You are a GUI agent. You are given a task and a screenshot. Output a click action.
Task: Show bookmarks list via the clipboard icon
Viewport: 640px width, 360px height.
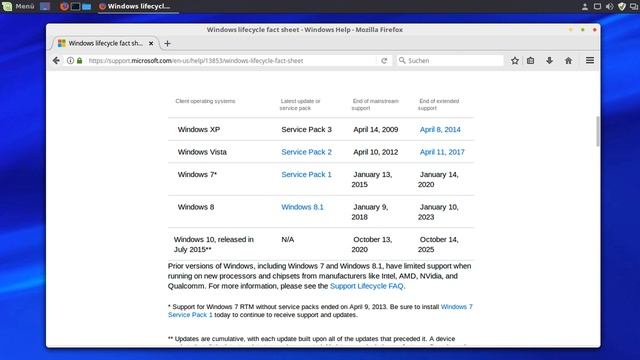tap(530, 60)
